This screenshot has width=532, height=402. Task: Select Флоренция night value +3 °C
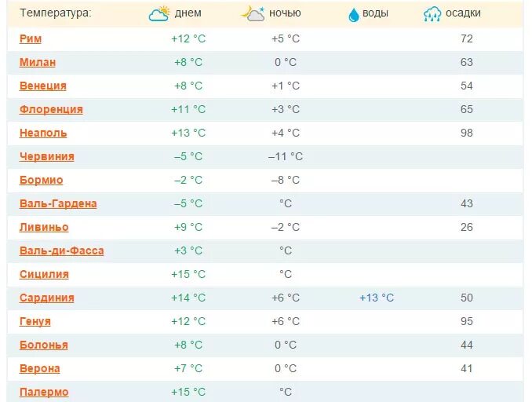pos(286,109)
